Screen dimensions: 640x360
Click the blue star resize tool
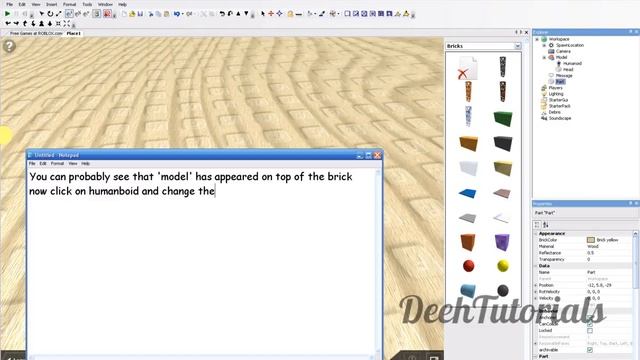[280, 14]
